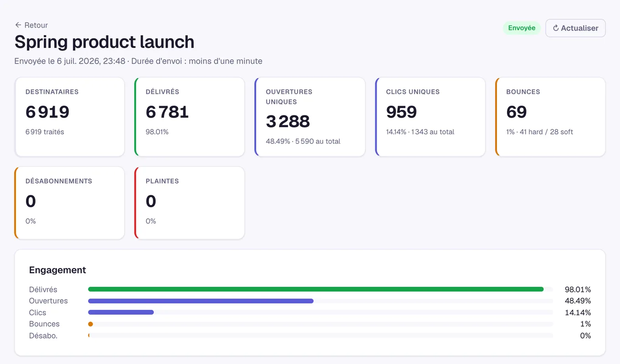The width and height of the screenshot is (620, 364).
Task: Click the "Désabo." row label
Action: point(43,336)
